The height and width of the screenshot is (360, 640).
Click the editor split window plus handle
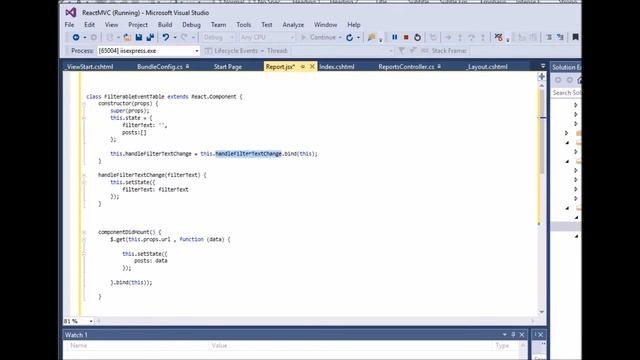(x=542, y=77)
